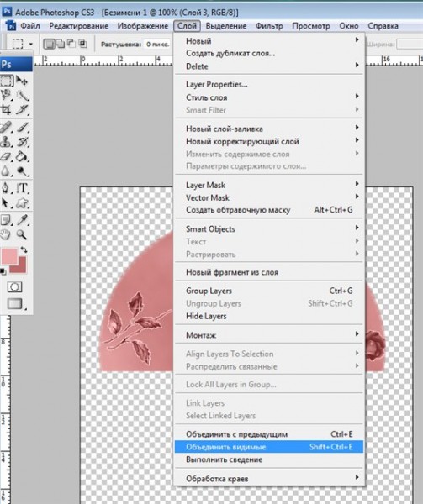Select the Zoom tool
Screen dimensions: 423x504
pos(22,234)
